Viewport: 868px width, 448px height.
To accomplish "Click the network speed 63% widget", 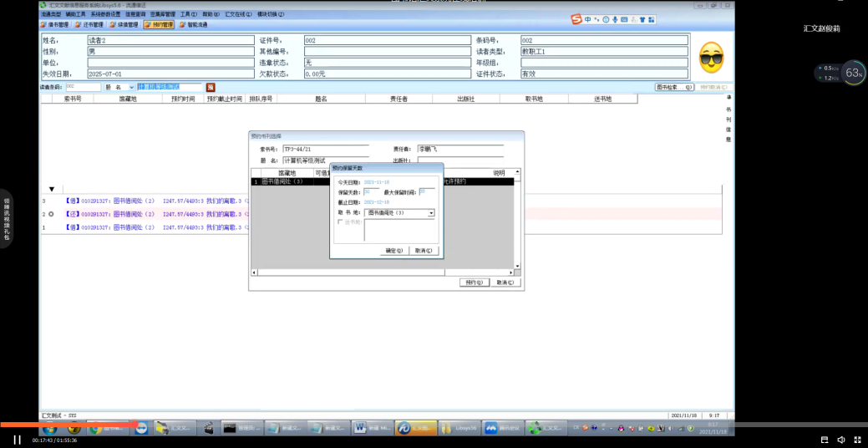I will tap(840, 73).
